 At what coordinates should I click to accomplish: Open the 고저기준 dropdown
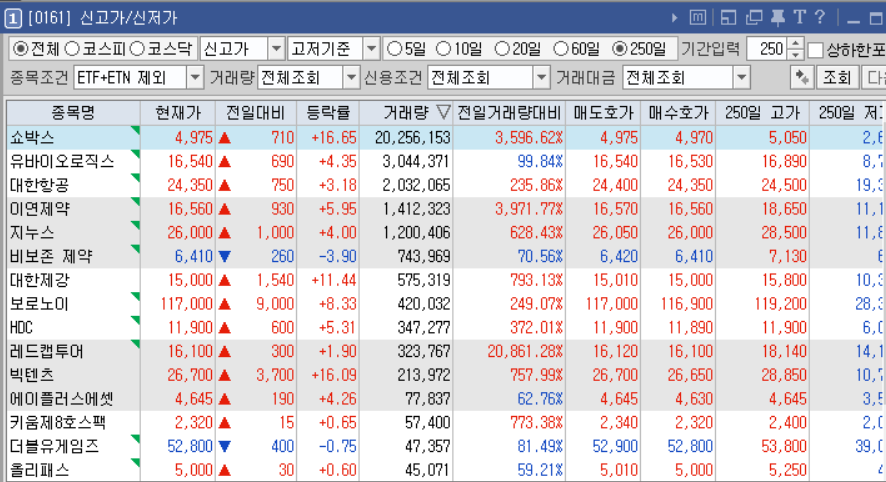coord(371,49)
